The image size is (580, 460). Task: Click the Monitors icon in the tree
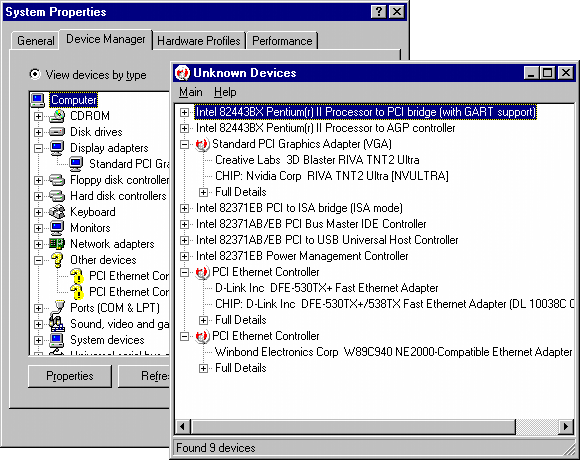[x=57, y=228]
